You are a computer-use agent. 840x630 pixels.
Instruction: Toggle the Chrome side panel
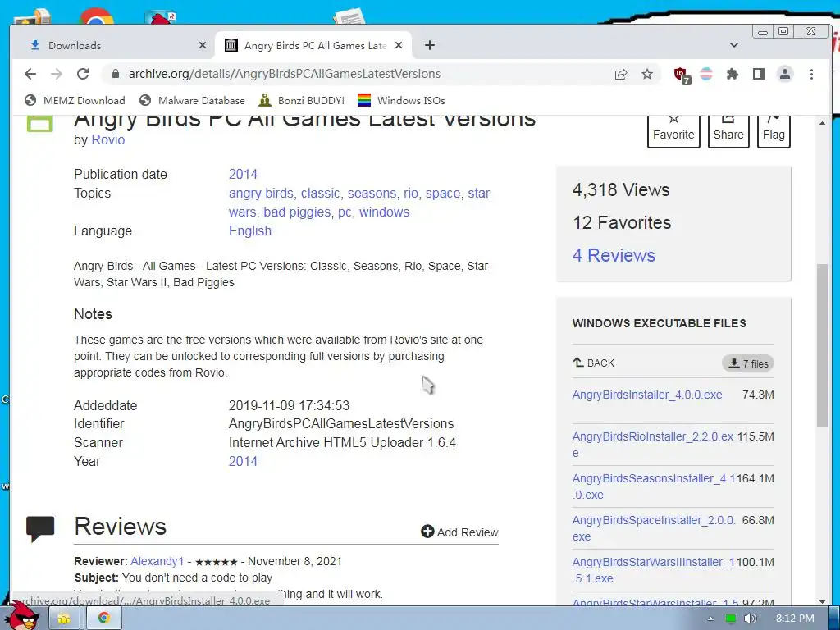click(759, 74)
